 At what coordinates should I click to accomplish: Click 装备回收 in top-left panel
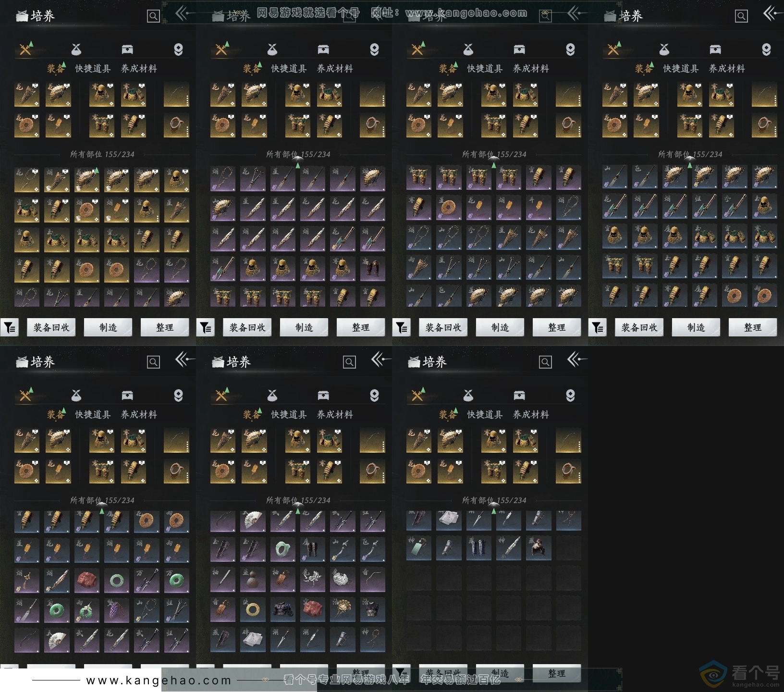51,328
